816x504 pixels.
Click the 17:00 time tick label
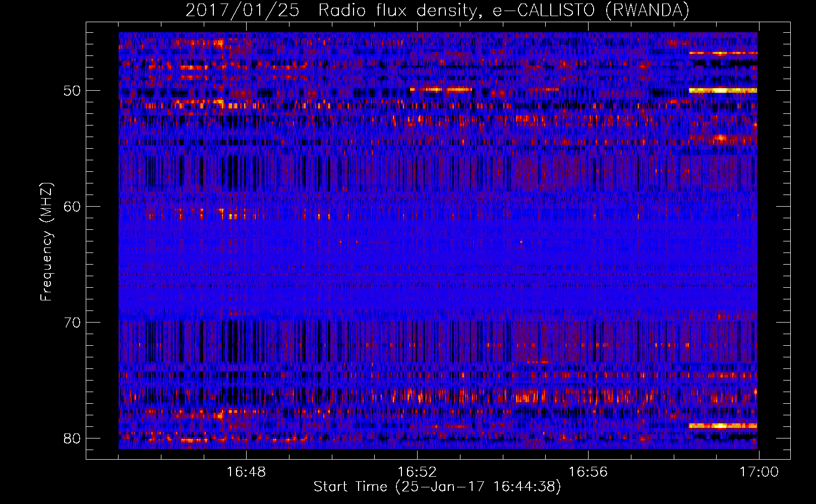coord(759,472)
